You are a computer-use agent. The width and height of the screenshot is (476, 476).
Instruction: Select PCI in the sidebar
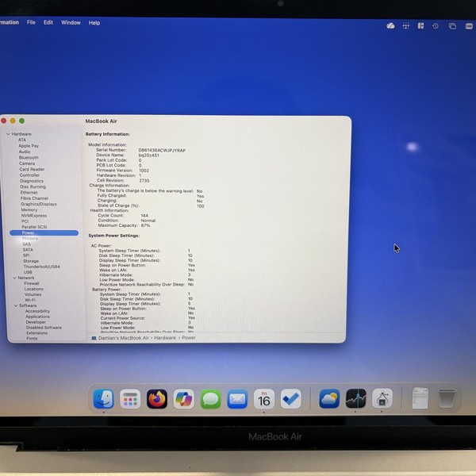click(x=25, y=221)
